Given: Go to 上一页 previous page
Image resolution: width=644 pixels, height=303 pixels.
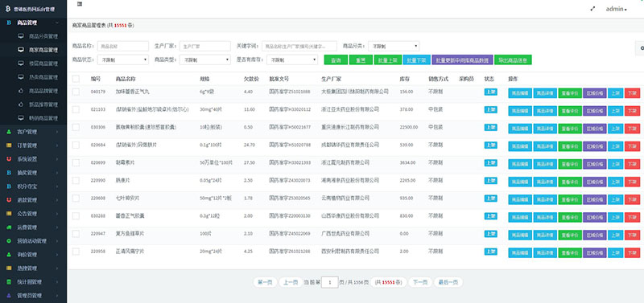Looking at the screenshot, I should point(291,282).
